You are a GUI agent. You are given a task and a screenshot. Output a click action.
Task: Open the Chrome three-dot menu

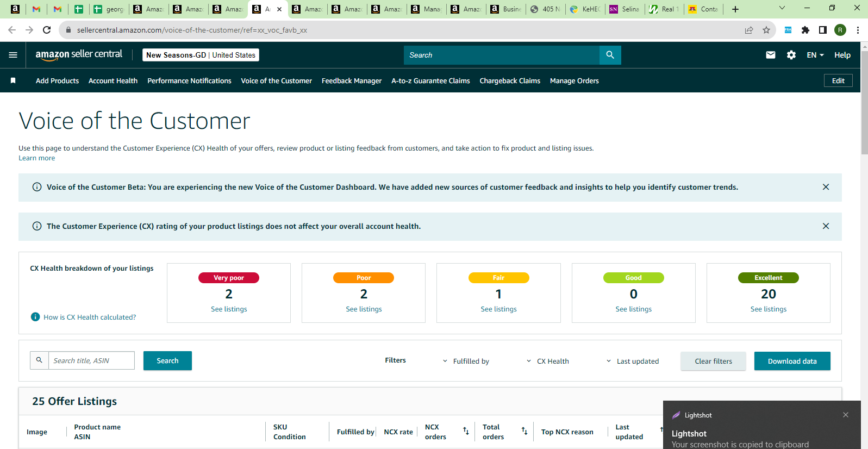coord(858,30)
